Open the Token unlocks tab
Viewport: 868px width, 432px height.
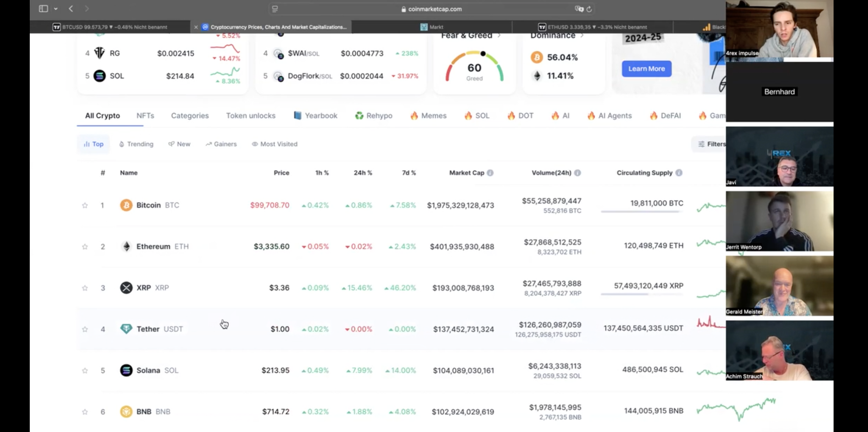coord(251,115)
